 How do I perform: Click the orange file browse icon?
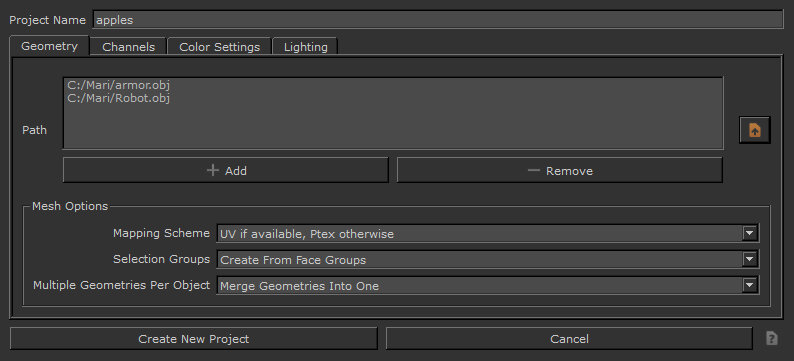[755, 130]
